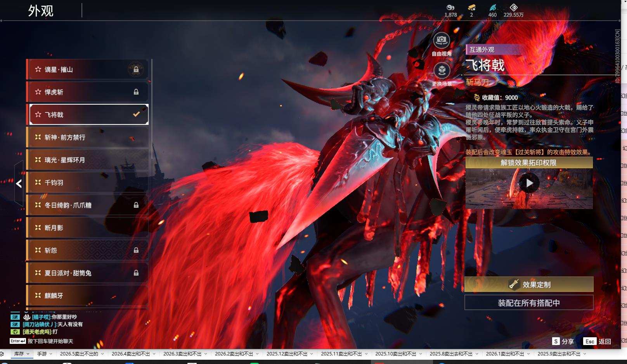The width and height of the screenshot is (627, 364).
Task: Select the 摘星·摧山 skin row
Action: tap(88, 69)
